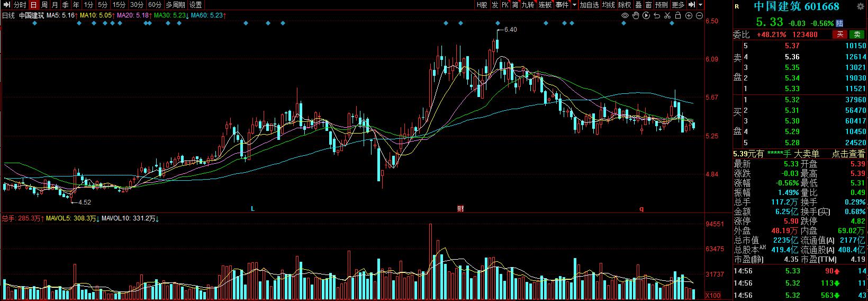Click the q marker below the chart

(x=641, y=209)
